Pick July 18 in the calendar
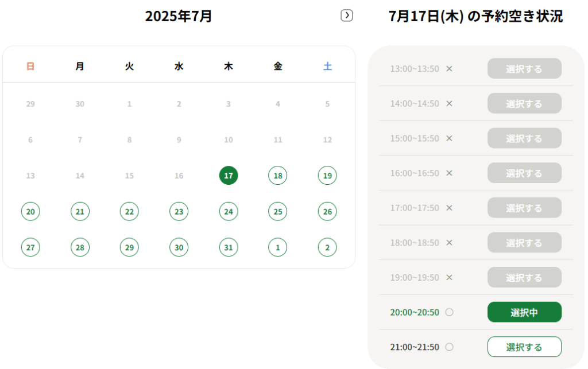 point(278,176)
